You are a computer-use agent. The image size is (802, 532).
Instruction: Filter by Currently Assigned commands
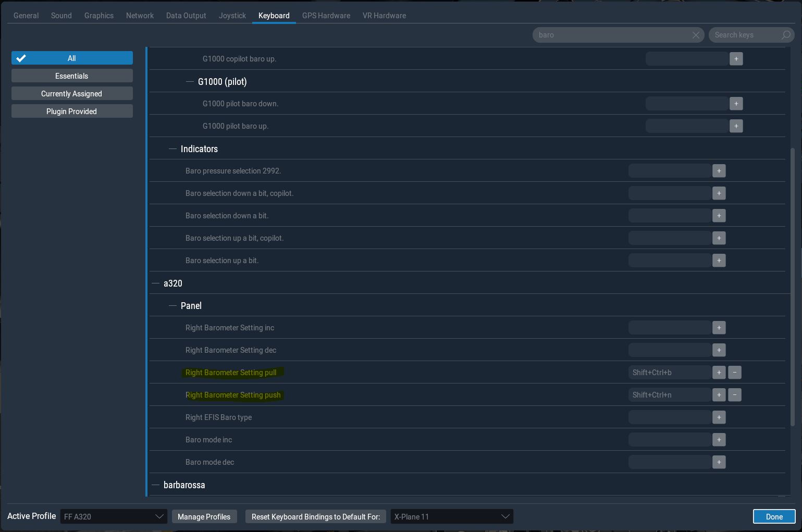[72, 94]
